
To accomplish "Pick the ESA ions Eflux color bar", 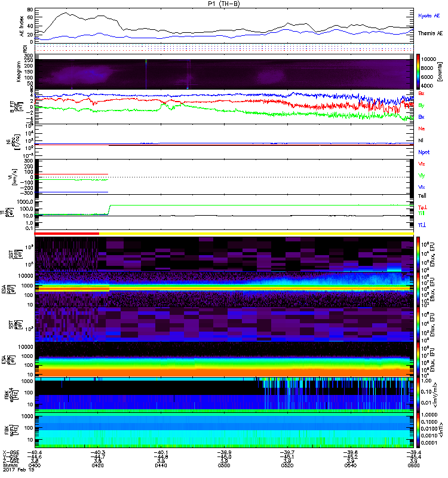I will coord(418,289).
